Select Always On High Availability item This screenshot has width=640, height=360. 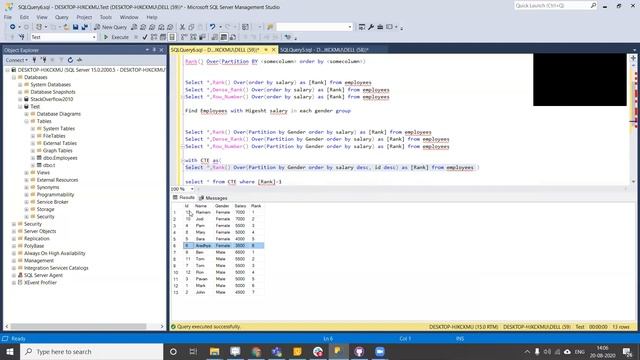(x=55, y=253)
